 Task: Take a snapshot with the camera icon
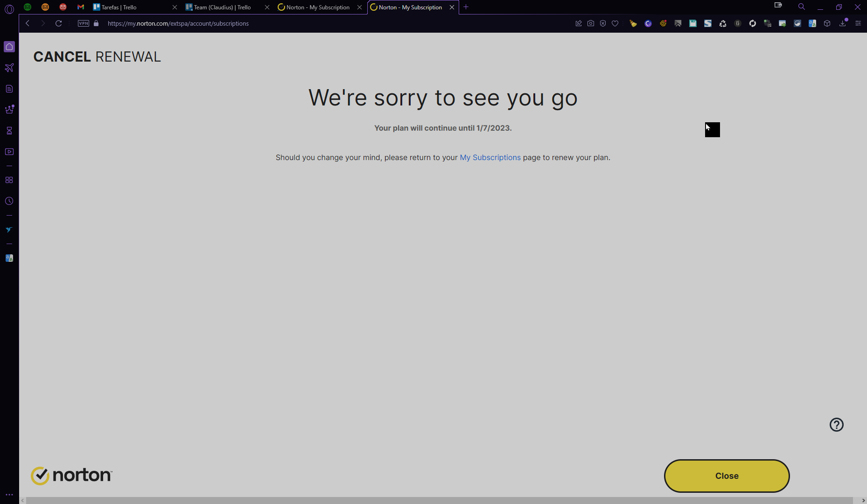click(x=591, y=23)
